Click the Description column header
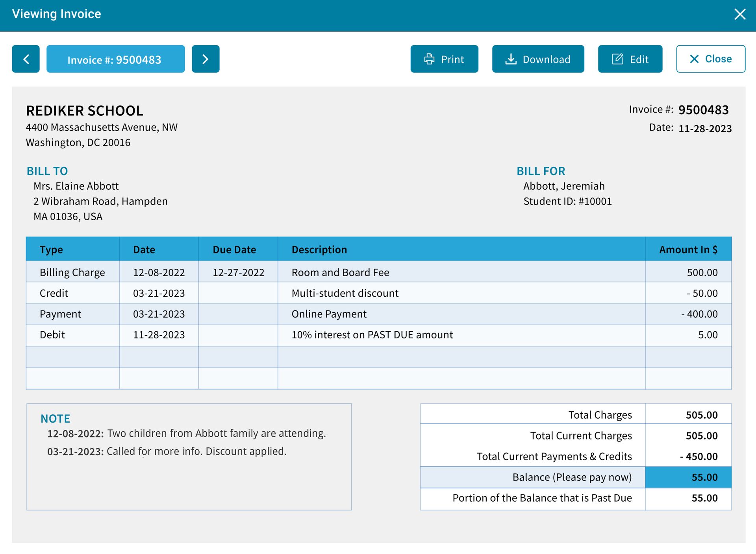Viewport: 756px width, 554px height. coord(319,249)
